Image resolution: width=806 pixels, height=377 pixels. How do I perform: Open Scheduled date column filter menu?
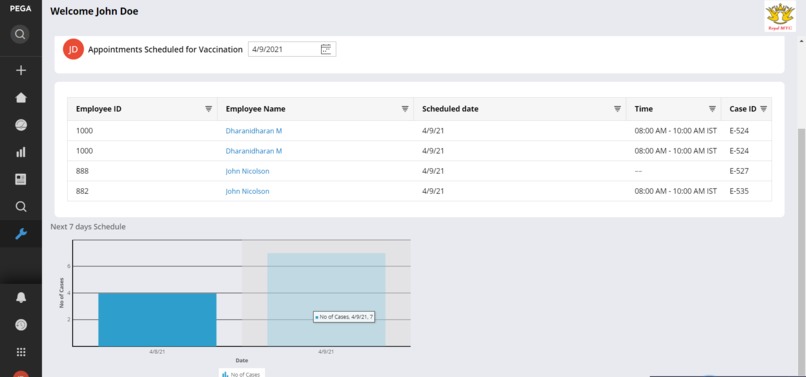point(617,109)
